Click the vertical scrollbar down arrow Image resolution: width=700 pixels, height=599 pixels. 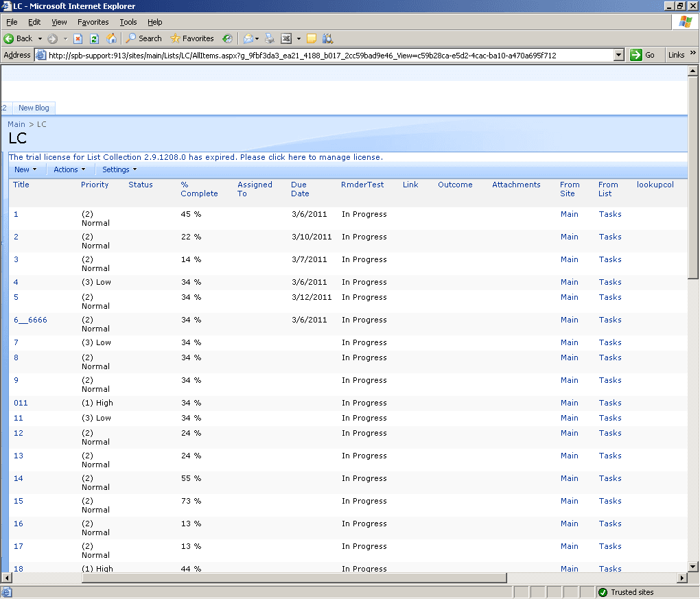coord(693,567)
